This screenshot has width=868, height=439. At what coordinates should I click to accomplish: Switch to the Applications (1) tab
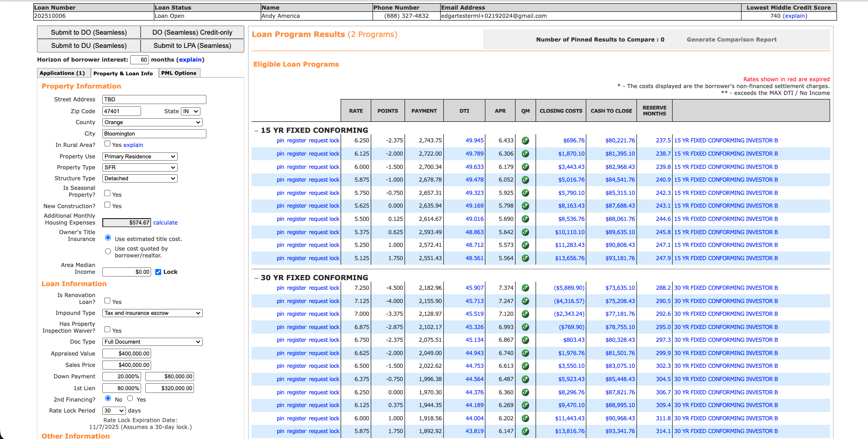point(63,73)
